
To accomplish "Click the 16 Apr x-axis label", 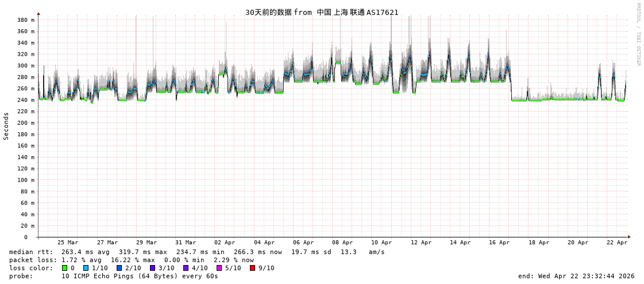I will [x=499, y=243].
